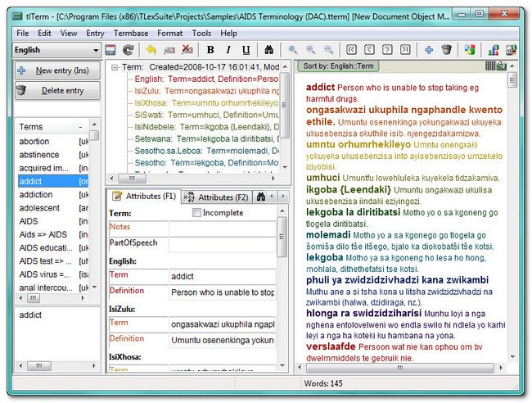Switch to Attributes (F2) tab
532x403 pixels.
pyautogui.click(x=216, y=197)
